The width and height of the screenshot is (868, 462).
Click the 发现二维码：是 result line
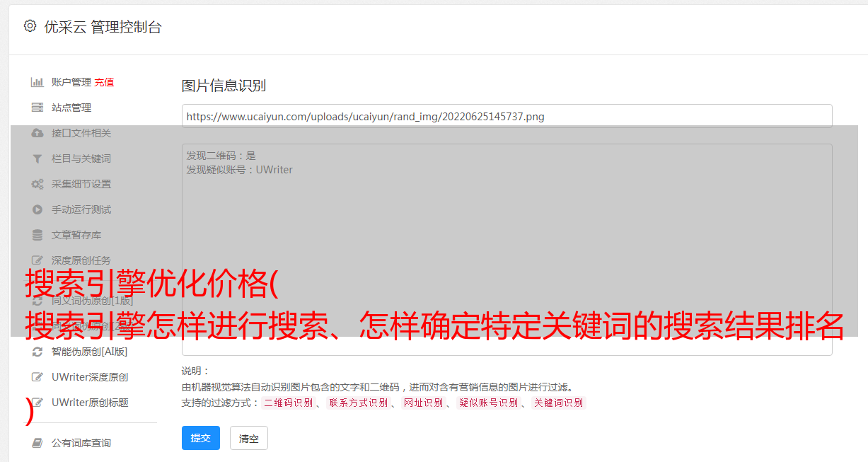(221, 156)
